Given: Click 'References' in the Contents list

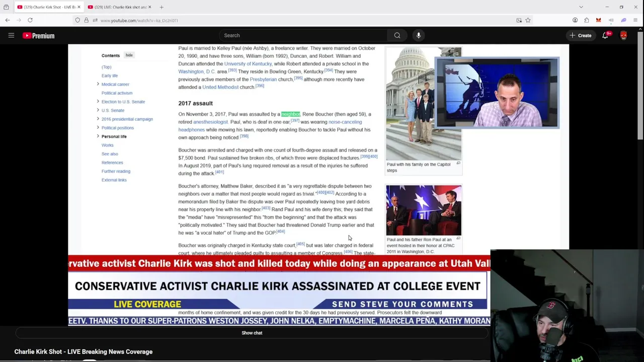Looking at the screenshot, I should click(x=112, y=162).
